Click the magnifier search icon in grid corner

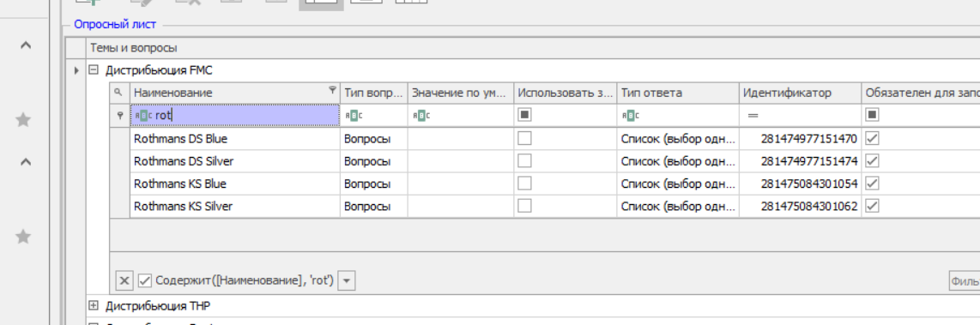[116, 92]
